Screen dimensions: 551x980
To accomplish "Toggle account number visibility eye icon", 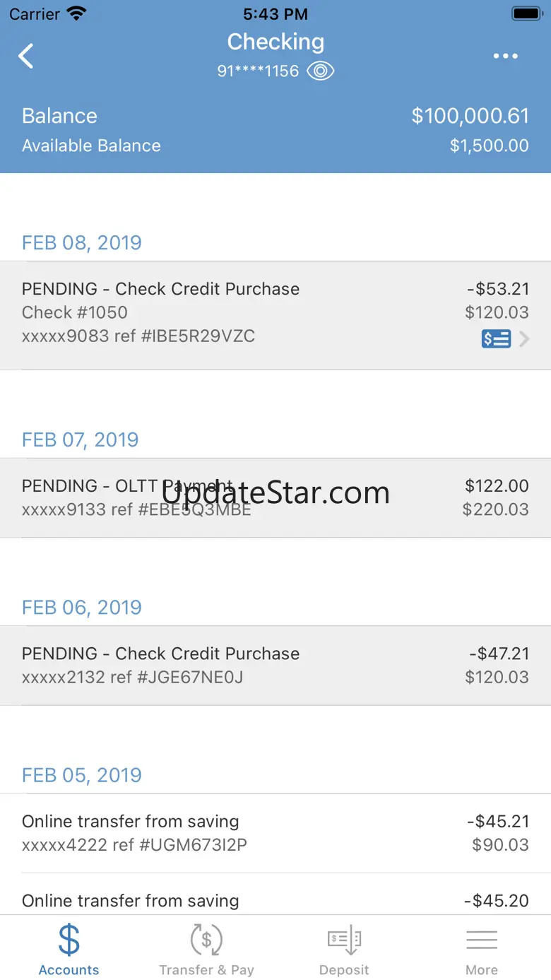I will 321,71.
